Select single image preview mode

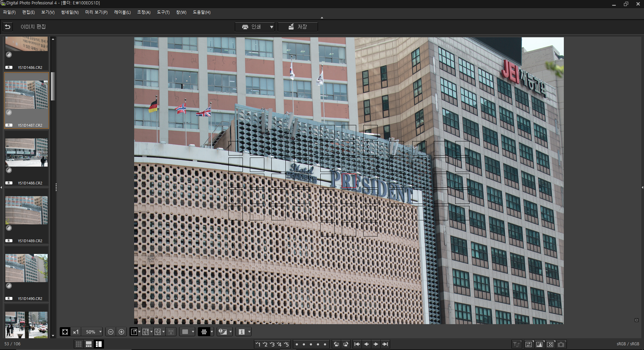tap(134, 332)
